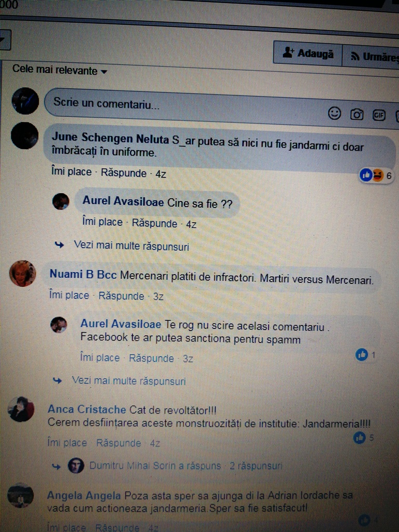Open Aurel Avasiloae's profile from Cine sa fie reply
399x532 pixels.
click(123, 201)
